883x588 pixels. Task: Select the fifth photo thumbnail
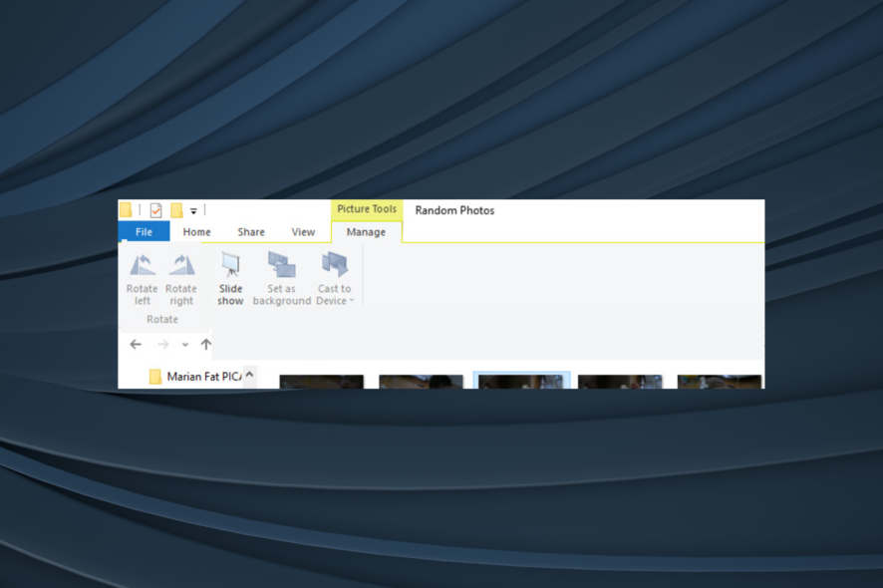pos(720,382)
